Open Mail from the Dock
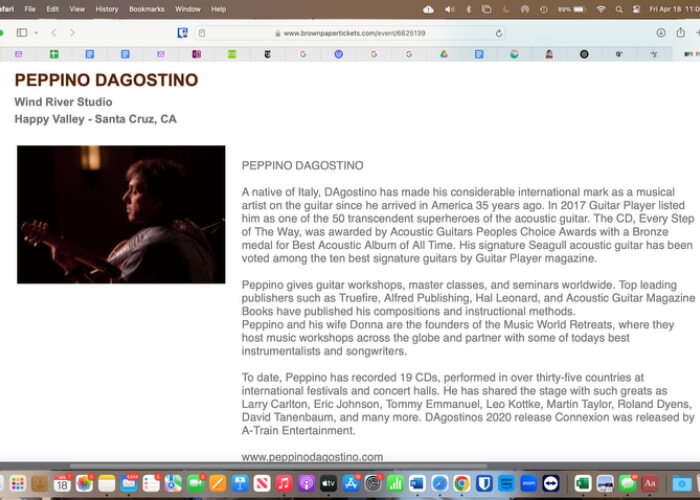The width and height of the screenshot is (700, 500). click(129, 483)
